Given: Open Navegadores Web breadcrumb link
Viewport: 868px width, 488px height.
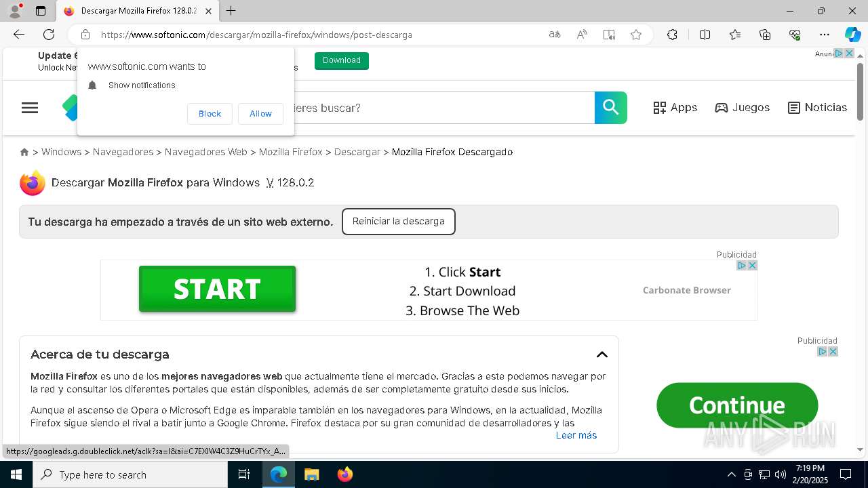Looking at the screenshot, I should pos(205,152).
